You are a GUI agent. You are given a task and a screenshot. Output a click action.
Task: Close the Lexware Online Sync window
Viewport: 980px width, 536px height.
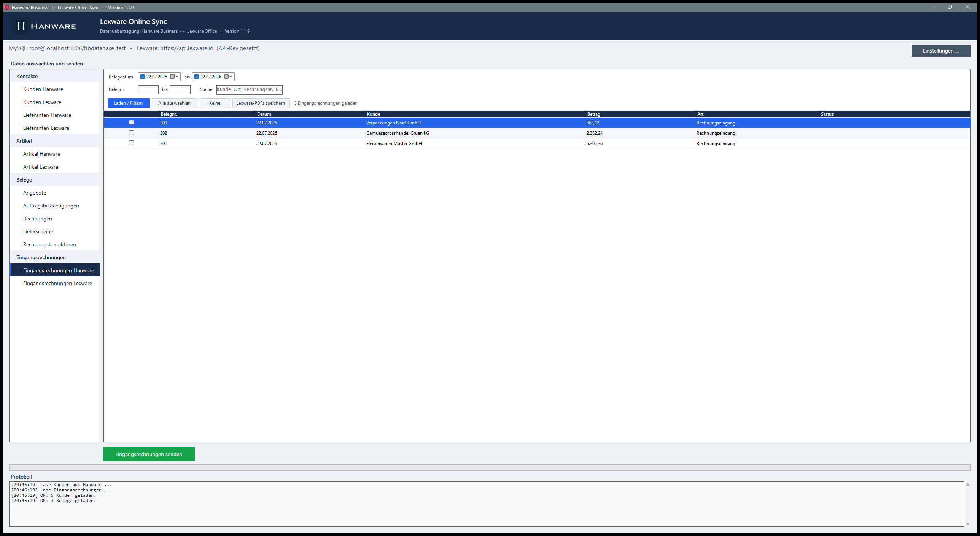click(967, 7)
